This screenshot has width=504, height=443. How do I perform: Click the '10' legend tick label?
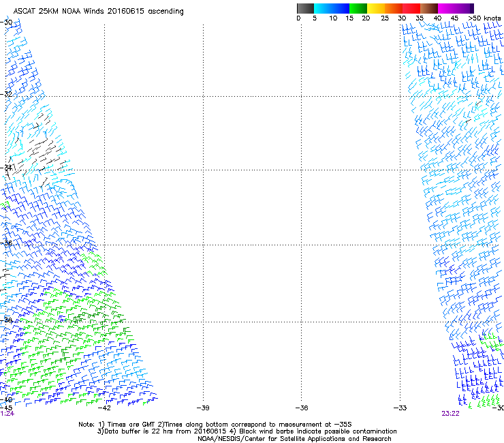point(333,18)
